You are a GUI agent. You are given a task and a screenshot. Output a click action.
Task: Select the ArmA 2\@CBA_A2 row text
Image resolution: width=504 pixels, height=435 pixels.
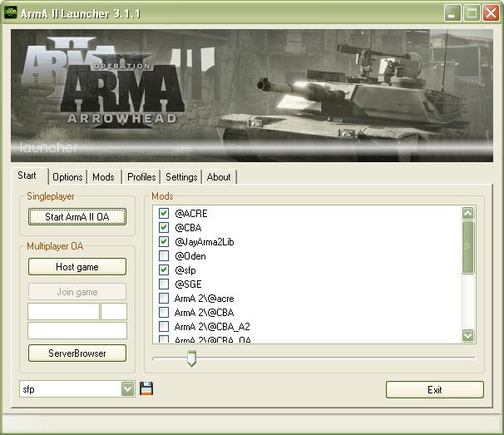click(212, 327)
